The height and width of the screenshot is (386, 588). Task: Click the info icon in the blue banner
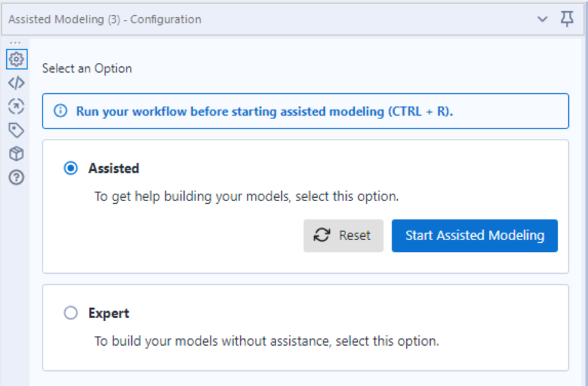(60, 111)
